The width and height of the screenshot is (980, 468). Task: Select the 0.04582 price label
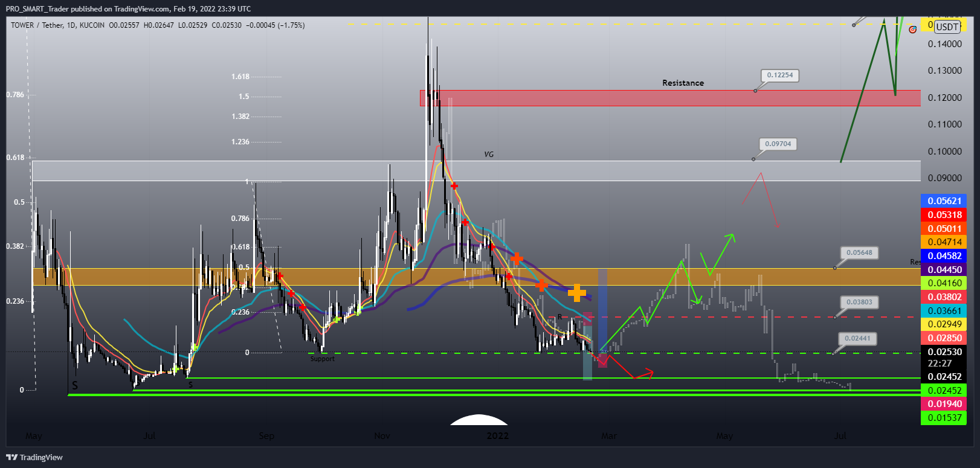944,256
